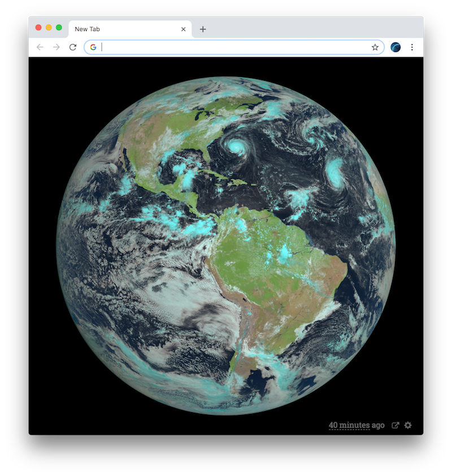452x476 pixels.
Task: Open satellite image in external window icon
Action: coord(395,425)
